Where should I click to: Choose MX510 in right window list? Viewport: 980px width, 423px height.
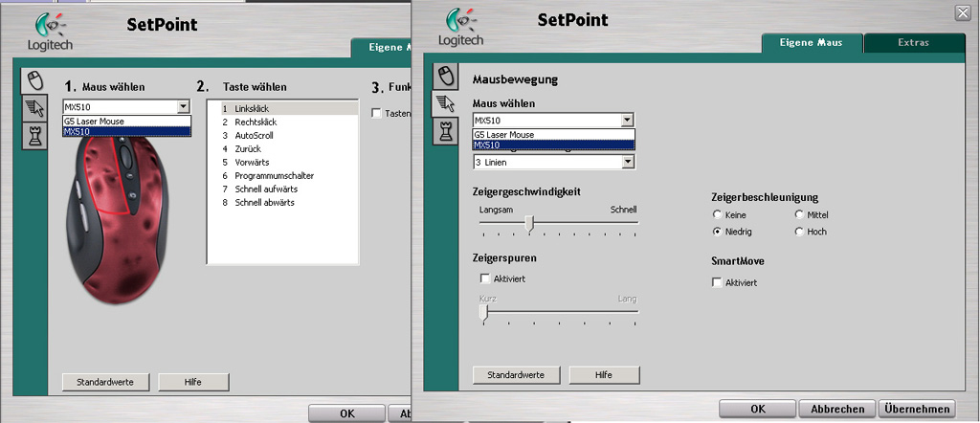[554, 145]
